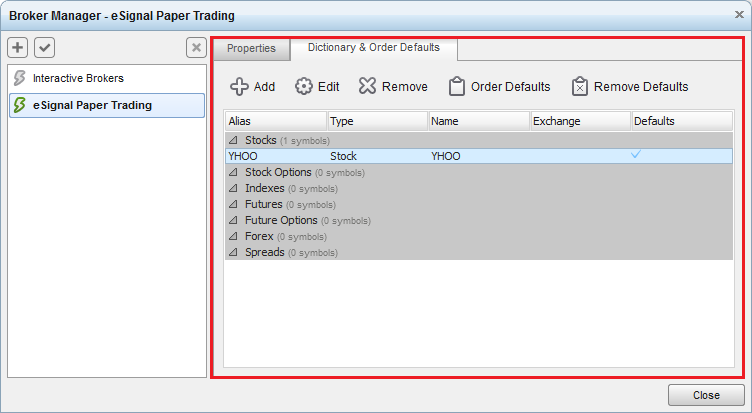Select Interactive Brokers in broker list
752x413 pixels.
coord(78,78)
